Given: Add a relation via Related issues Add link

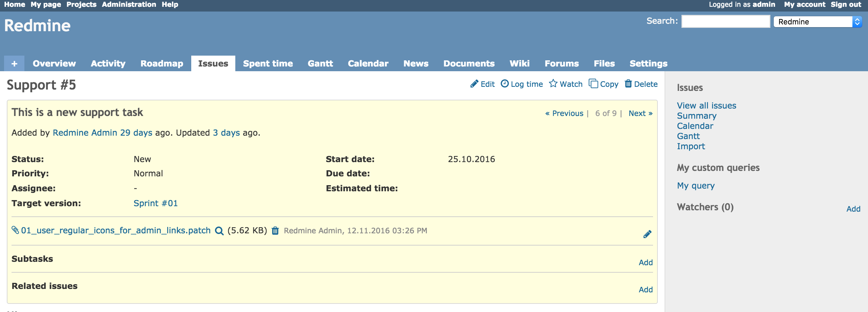Looking at the screenshot, I should (x=646, y=290).
